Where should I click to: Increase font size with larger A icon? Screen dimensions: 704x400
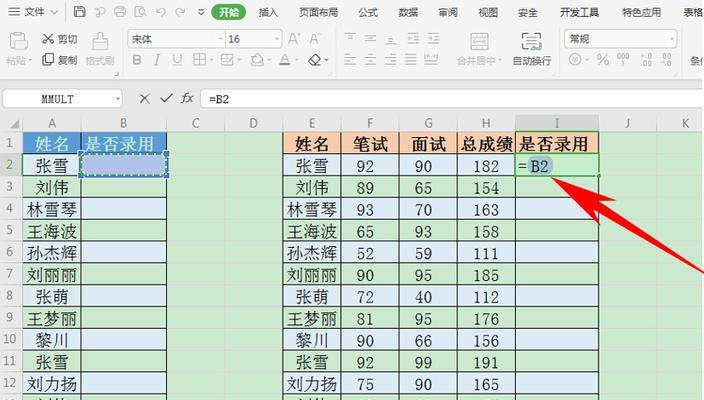[294, 39]
